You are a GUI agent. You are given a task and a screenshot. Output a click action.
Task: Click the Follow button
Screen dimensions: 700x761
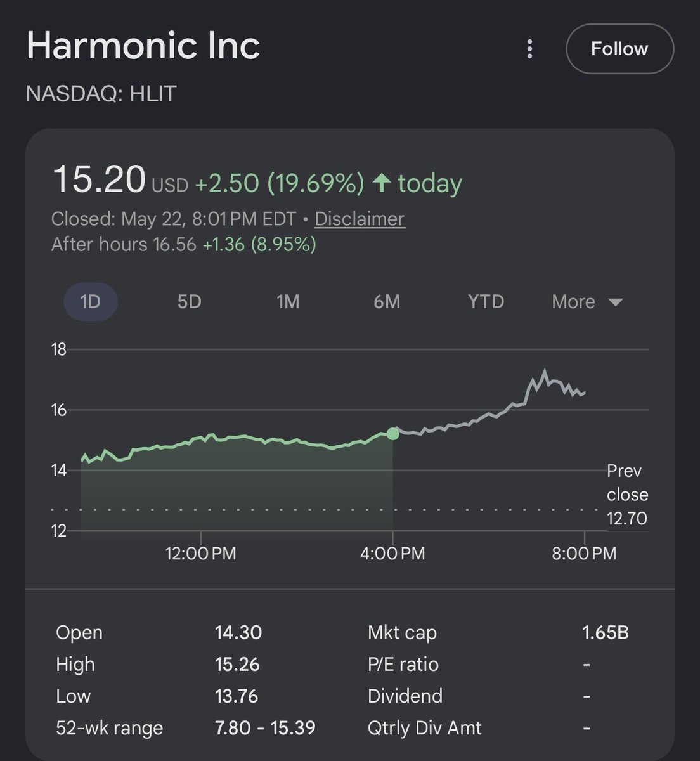[x=619, y=49]
